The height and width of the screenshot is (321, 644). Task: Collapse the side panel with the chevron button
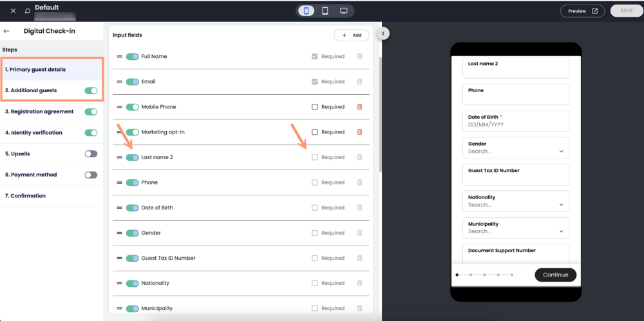click(x=383, y=34)
